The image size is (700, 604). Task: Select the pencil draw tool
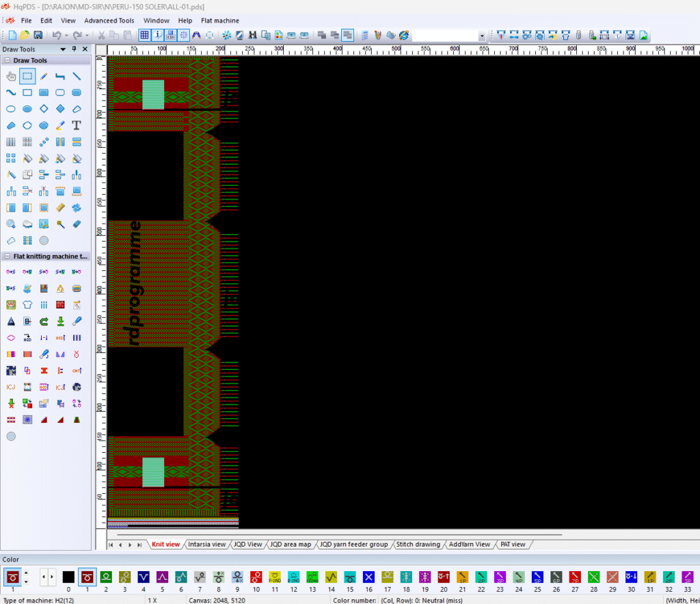[44, 77]
